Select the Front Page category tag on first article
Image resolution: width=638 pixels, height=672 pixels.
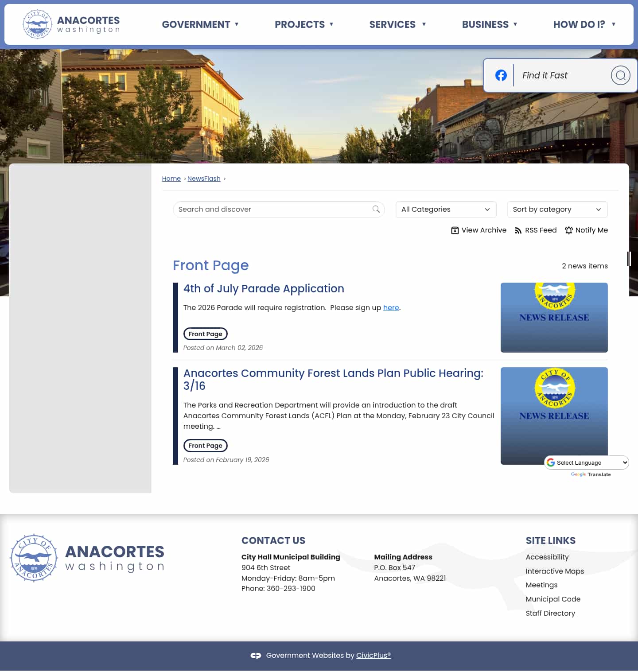click(205, 334)
